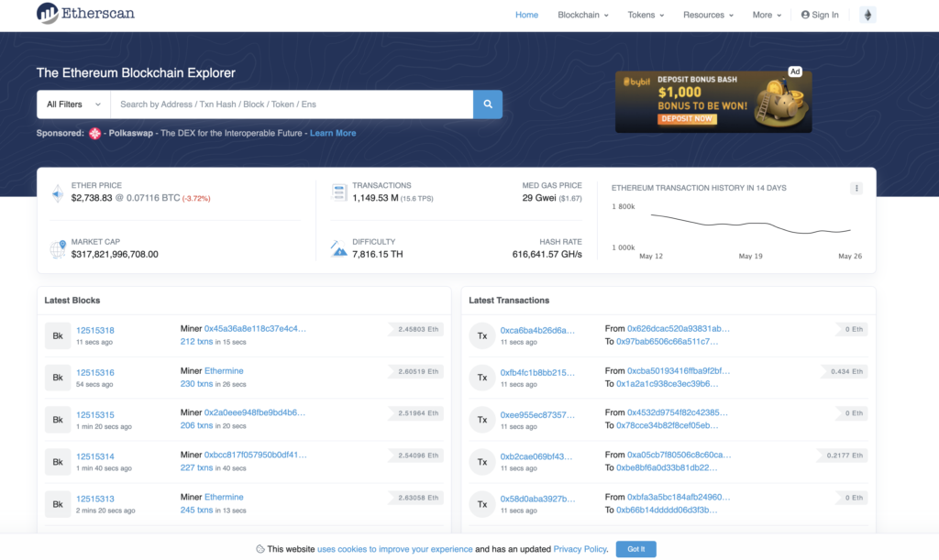This screenshot has width=939, height=560.
Task: Open block 12515314
Action: click(95, 456)
